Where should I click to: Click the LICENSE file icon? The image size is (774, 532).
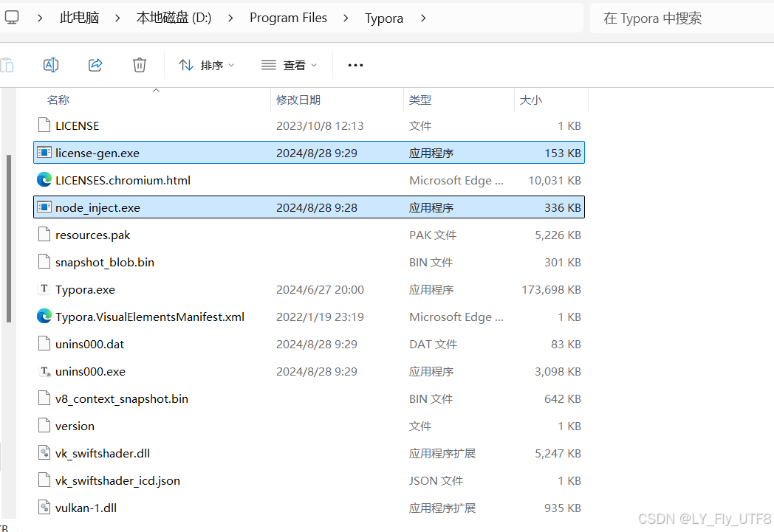coord(44,125)
